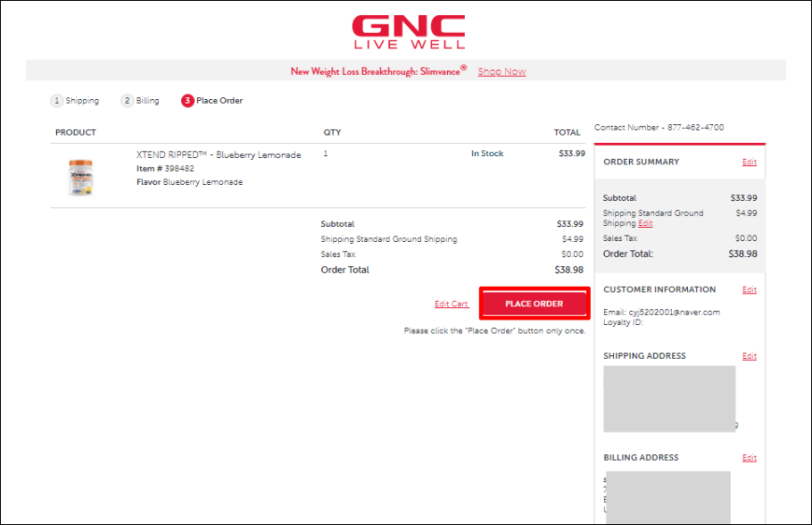812x525 pixels.
Task: Click the Flavor Blueberry Lemonade text
Action: (189, 182)
